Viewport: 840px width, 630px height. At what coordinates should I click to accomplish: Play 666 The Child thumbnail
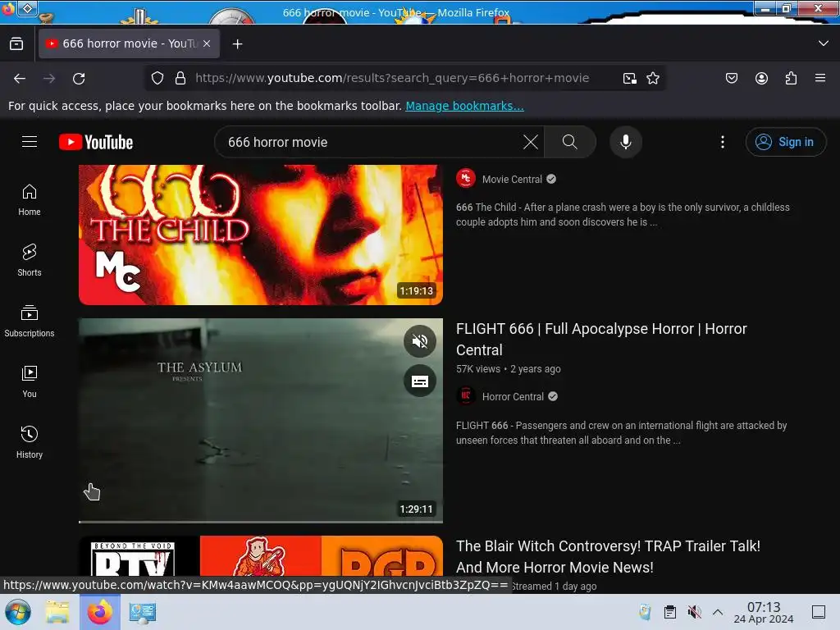[260, 235]
